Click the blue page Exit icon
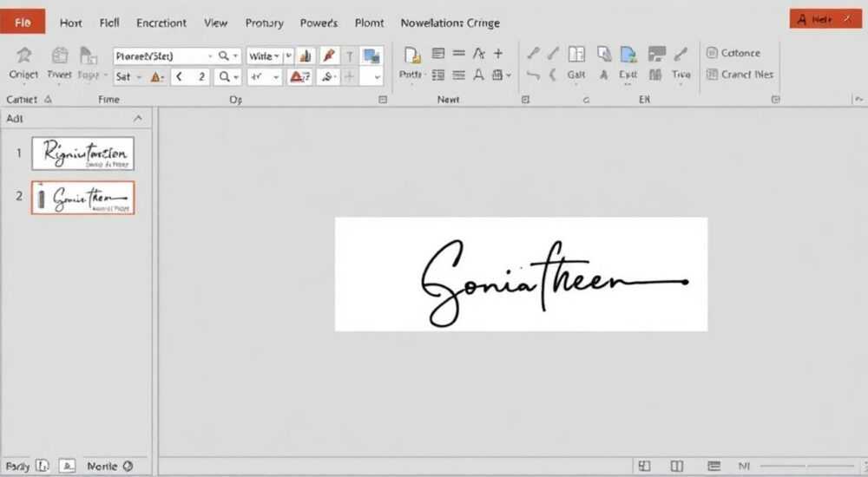The width and height of the screenshot is (868, 477). [x=628, y=55]
